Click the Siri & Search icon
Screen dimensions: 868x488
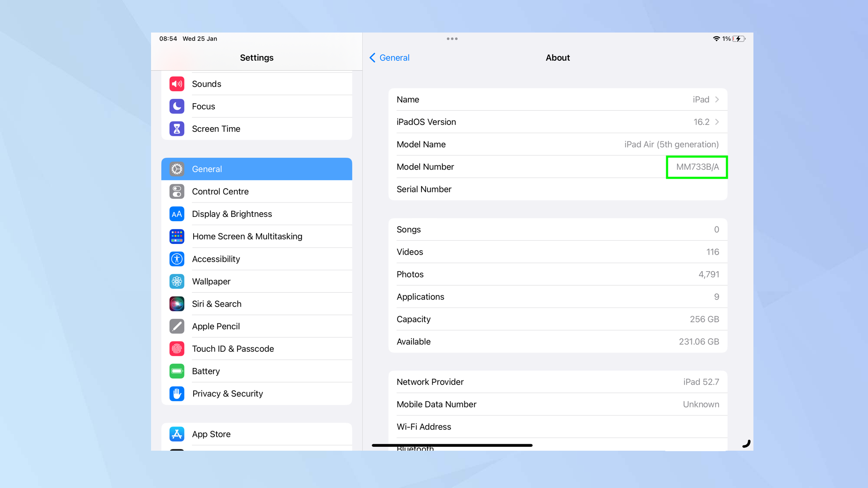tap(177, 304)
